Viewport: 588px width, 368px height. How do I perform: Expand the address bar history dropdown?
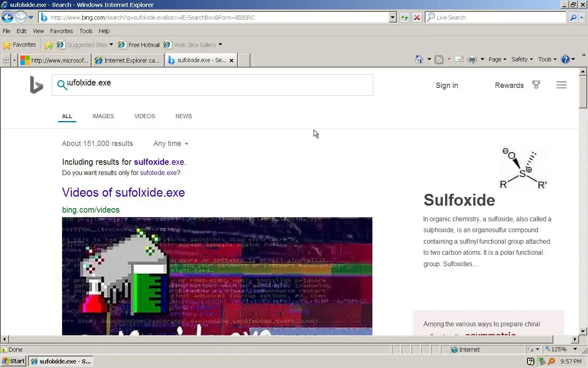pyautogui.click(x=392, y=18)
